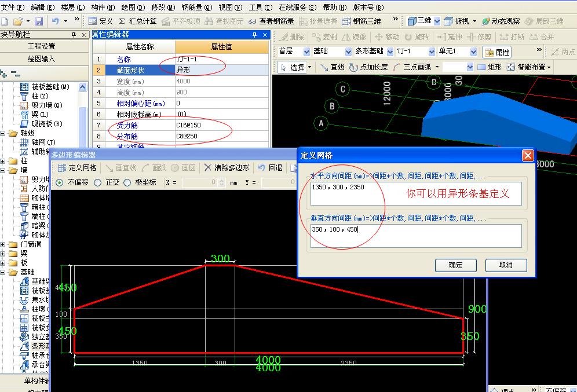577x392 pixels.
Task: Click the save disk icon
Action: [x=39, y=21]
